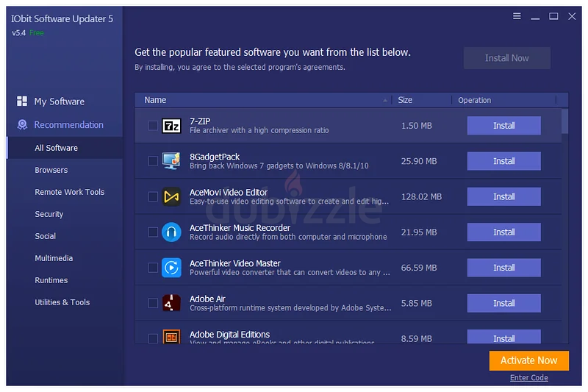Viewport: 588px width, 392px height.
Task: Click the My Software grid icon
Action: point(22,101)
